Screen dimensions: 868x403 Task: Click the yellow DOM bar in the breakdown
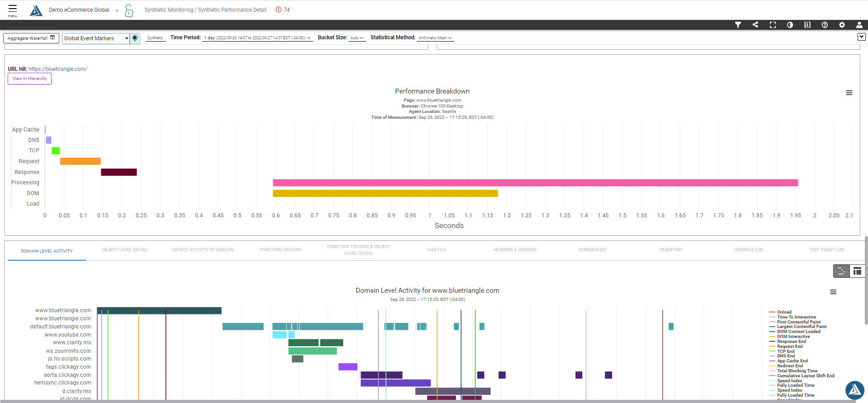385,193
